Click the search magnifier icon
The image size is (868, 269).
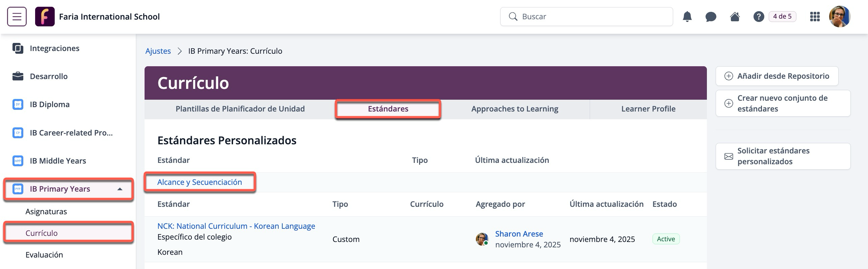[x=513, y=17]
